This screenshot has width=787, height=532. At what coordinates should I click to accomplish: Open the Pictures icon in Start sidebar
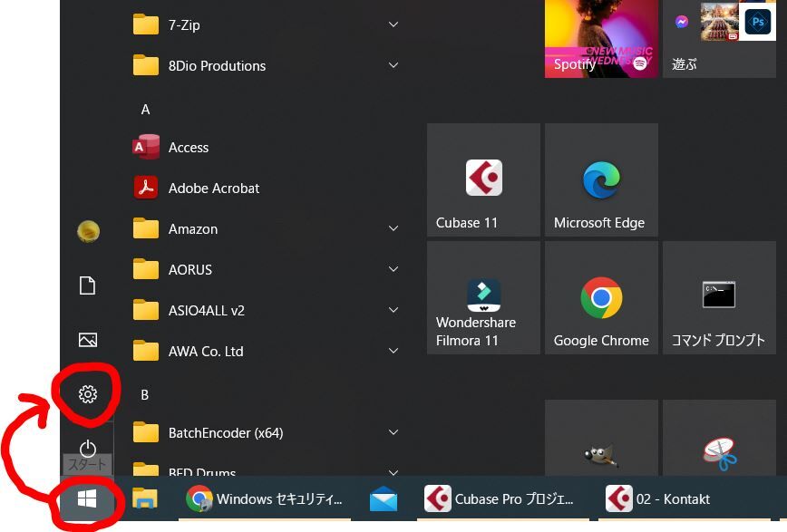point(88,340)
